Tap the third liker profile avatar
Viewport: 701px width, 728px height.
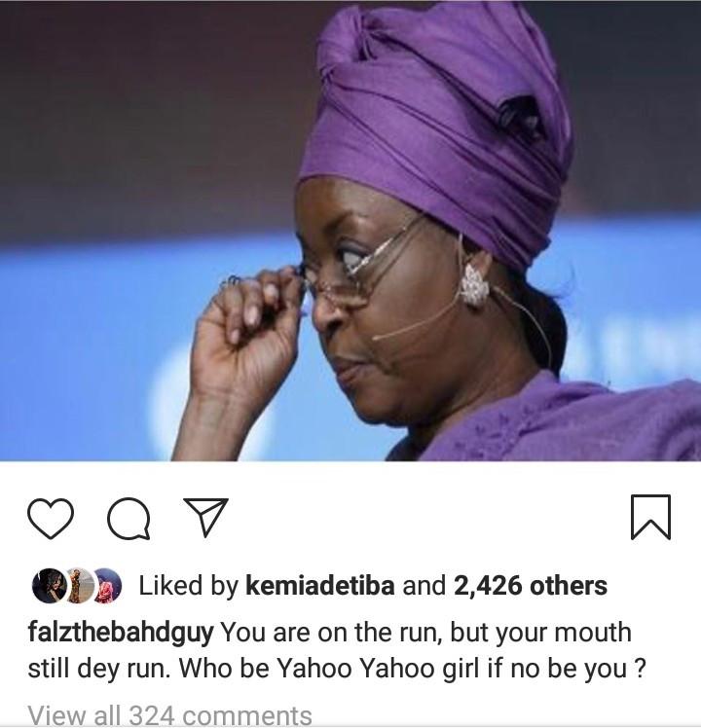tap(107, 586)
